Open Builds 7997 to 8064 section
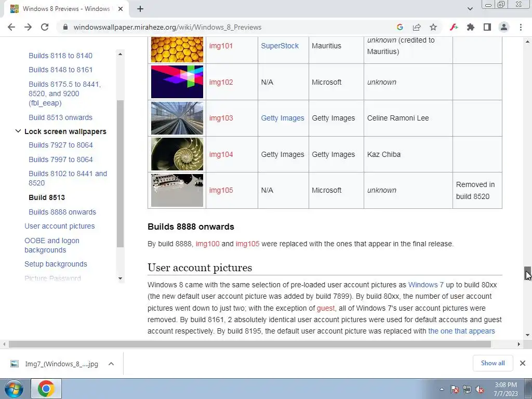532x399 pixels. [61, 159]
